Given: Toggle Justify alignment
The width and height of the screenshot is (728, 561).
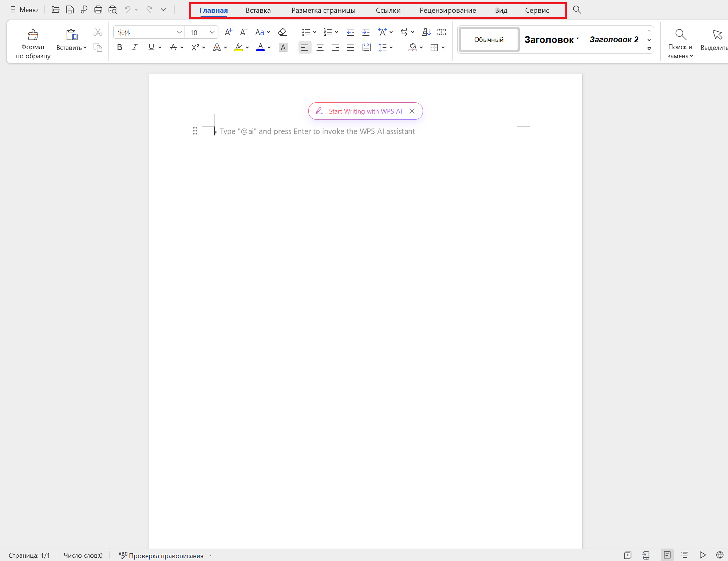Looking at the screenshot, I should (351, 47).
